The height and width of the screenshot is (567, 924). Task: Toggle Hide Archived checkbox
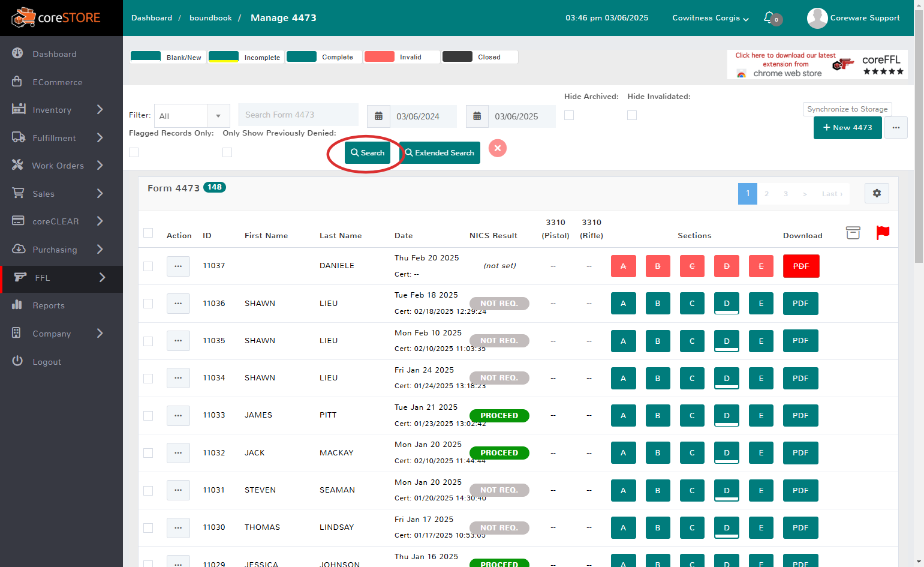pos(569,115)
